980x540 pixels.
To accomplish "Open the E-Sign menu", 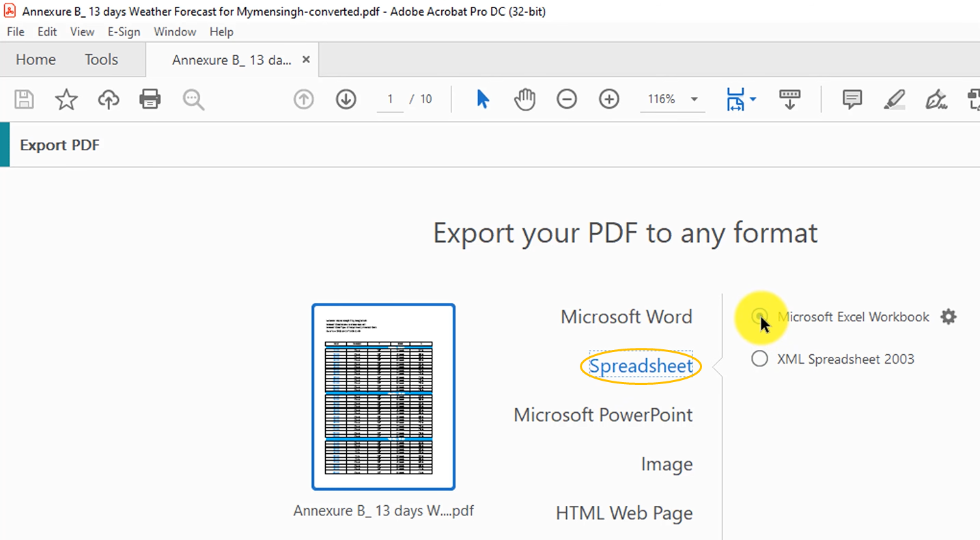I will [x=124, y=31].
